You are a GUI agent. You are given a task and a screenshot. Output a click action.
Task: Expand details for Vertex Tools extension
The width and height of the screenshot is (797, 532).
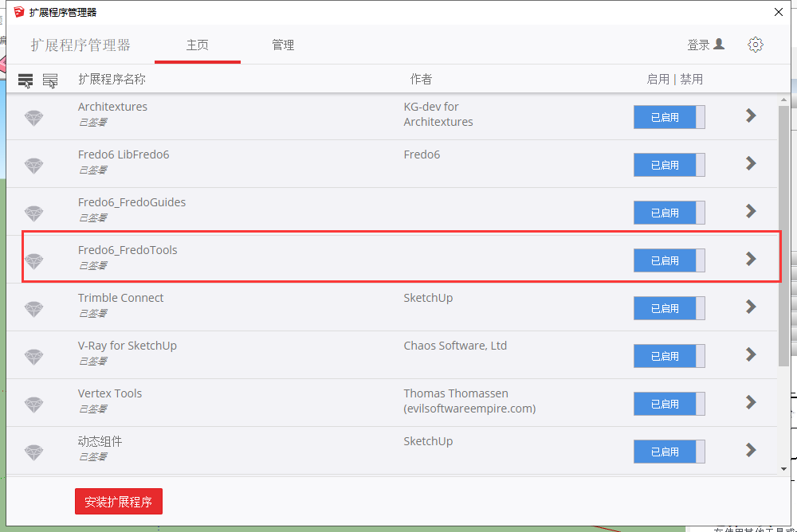click(x=750, y=403)
